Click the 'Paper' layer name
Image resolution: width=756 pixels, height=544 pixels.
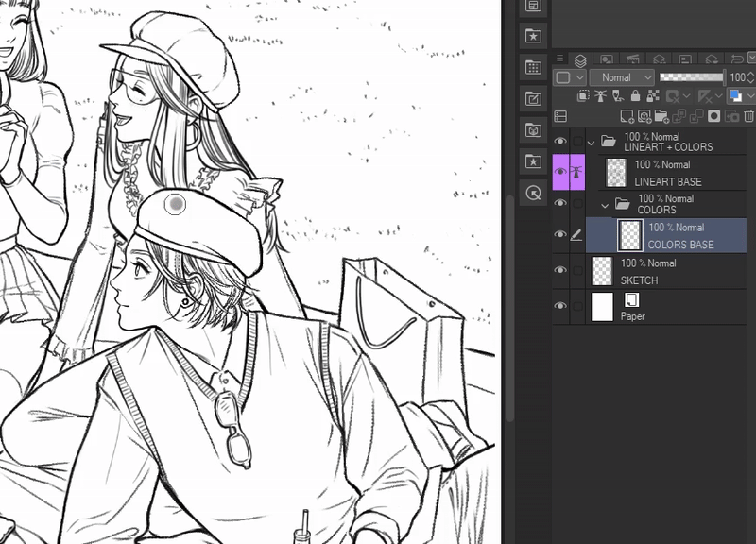[632, 316]
